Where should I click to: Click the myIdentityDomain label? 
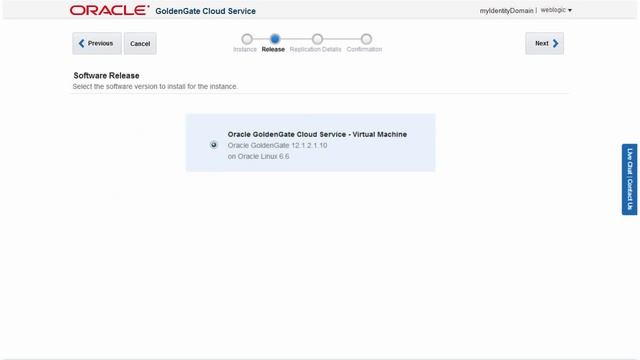[x=506, y=11]
